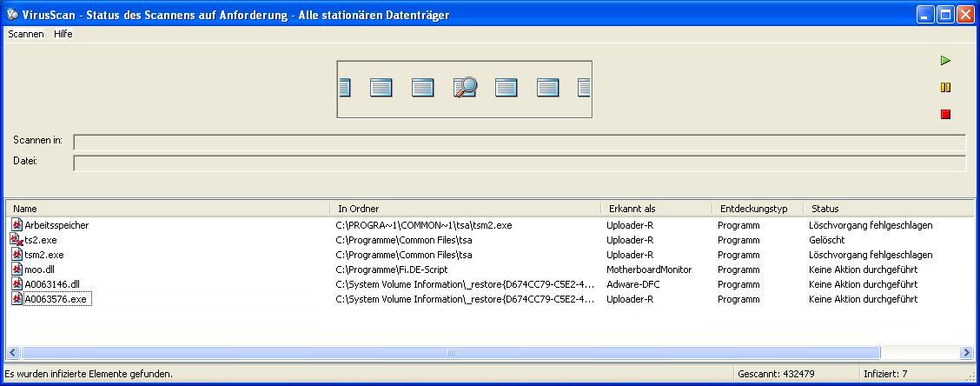Pause the scan with yellow icon
Image resolution: width=980 pixels, height=386 pixels.
(945, 88)
